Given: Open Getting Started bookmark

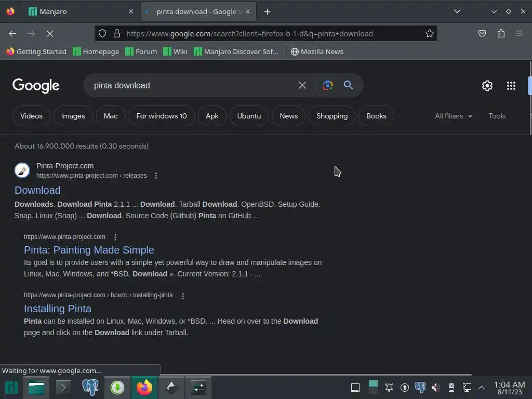Looking at the screenshot, I should pyautogui.click(x=36, y=51).
